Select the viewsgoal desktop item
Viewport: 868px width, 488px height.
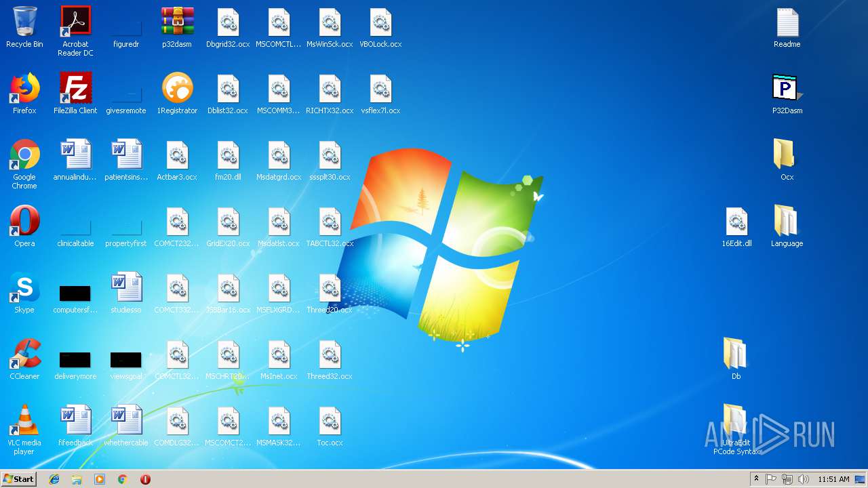(x=126, y=360)
